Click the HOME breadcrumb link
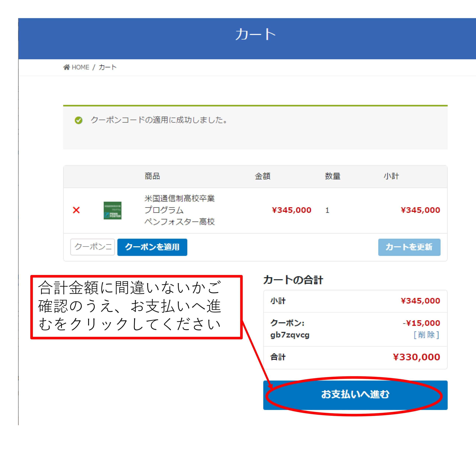The image size is (476, 465). (x=80, y=67)
